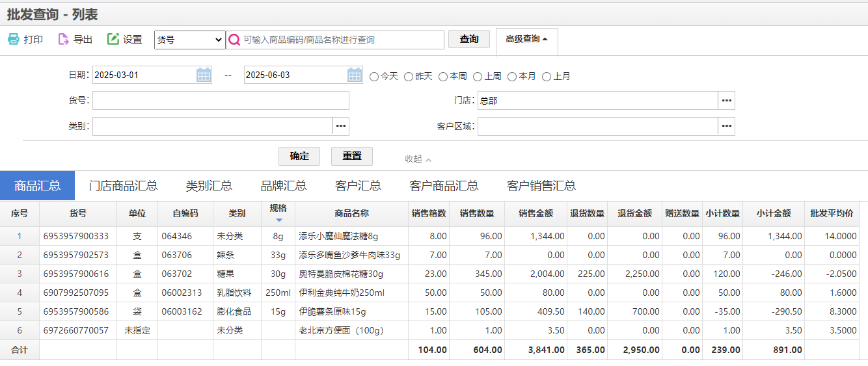Switch to the 类别汇总 tab
The height and width of the screenshot is (366, 868).
point(209,186)
